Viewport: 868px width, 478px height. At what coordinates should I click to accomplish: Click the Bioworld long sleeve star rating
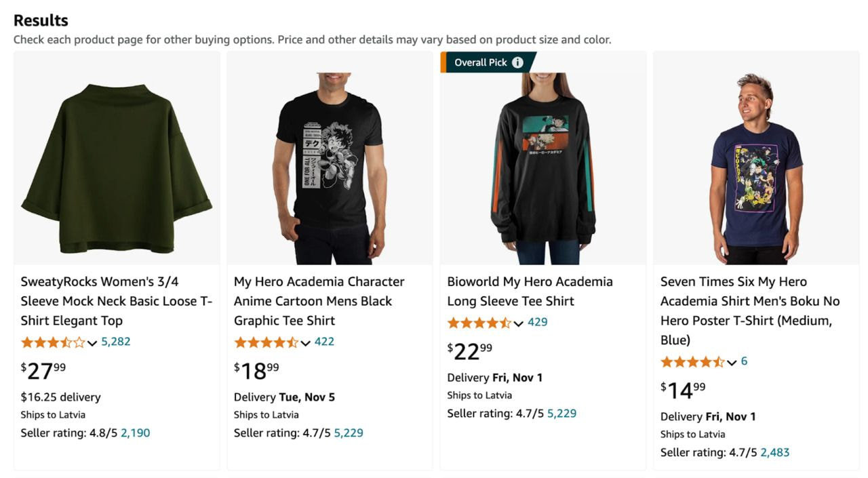(x=479, y=323)
